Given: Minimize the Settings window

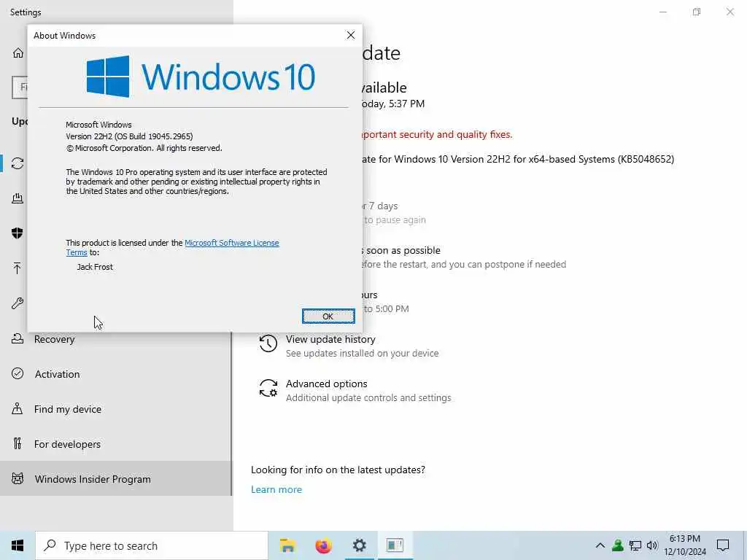Looking at the screenshot, I should point(662,12).
